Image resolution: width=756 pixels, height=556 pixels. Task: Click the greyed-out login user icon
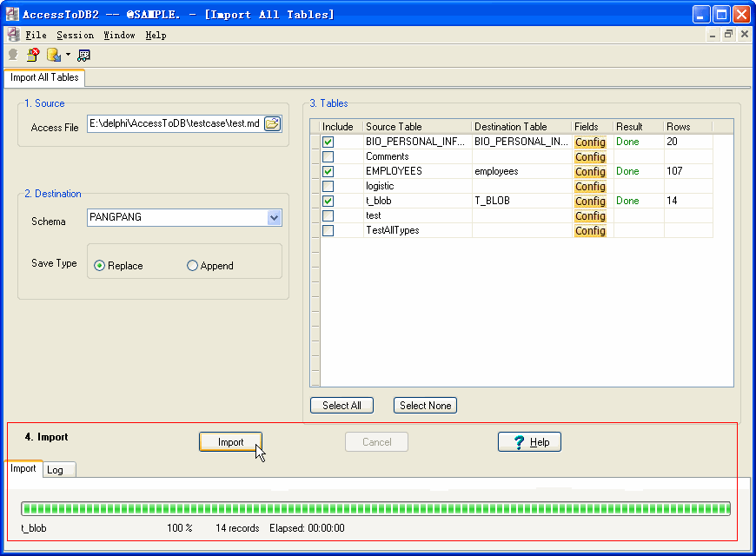(13, 56)
